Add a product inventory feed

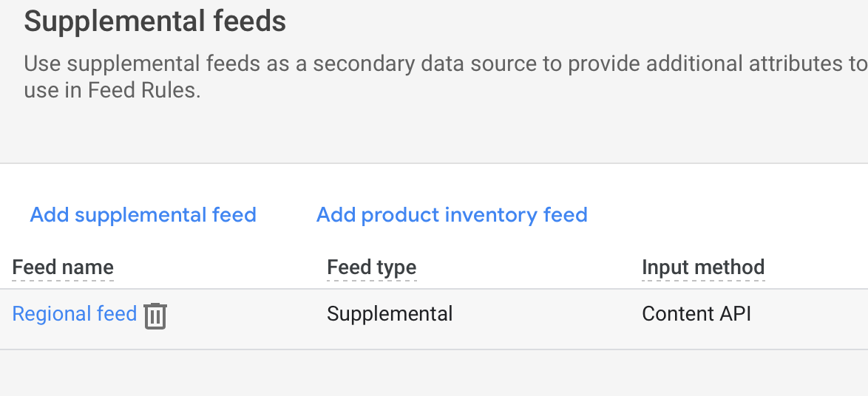[452, 214]
